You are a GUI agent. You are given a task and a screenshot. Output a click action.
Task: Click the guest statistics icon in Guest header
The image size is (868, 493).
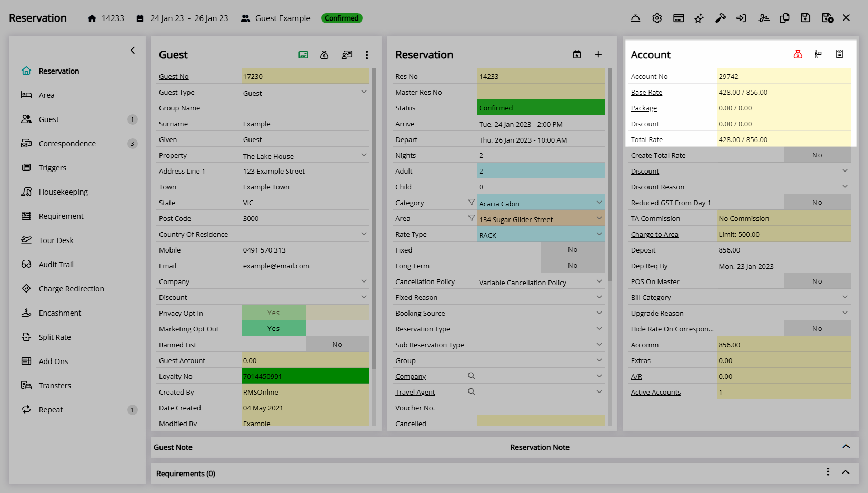(346, 55)
